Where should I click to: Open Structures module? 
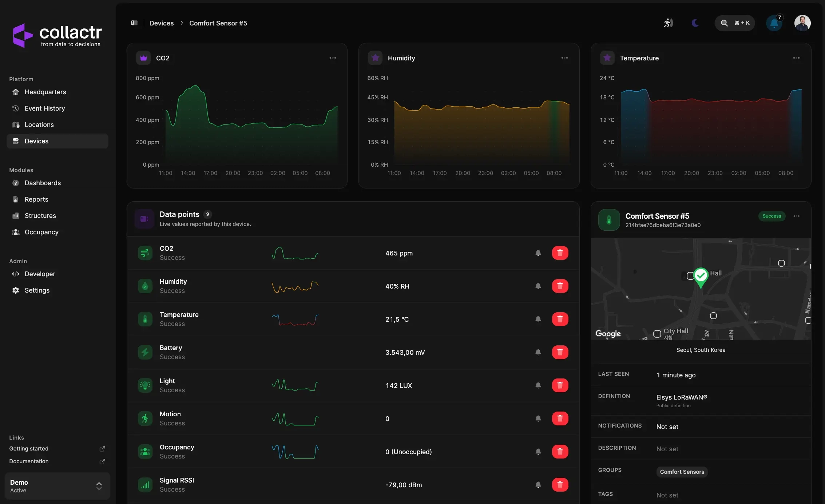click(57, 216)
